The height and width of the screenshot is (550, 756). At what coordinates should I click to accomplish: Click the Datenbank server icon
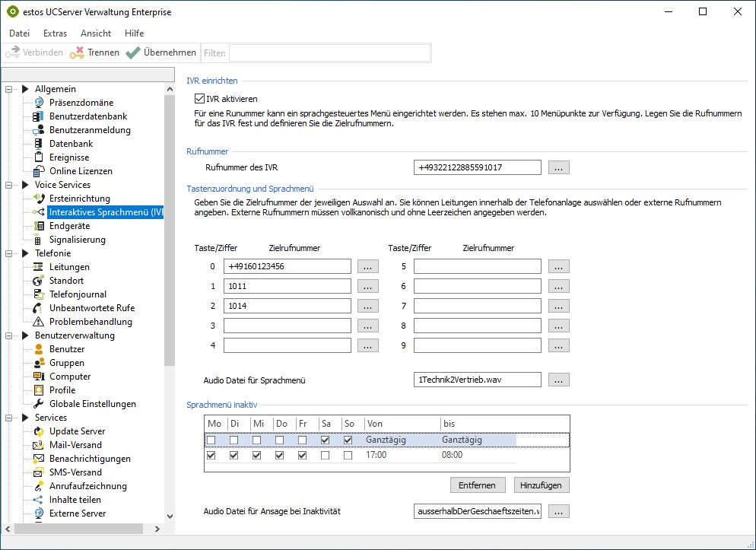tap(39, 144)
